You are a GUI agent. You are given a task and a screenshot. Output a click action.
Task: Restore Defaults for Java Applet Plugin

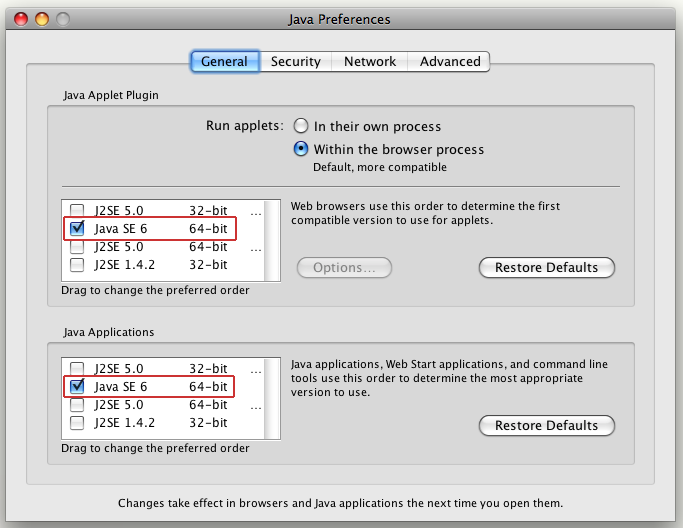tap(547, 267)
